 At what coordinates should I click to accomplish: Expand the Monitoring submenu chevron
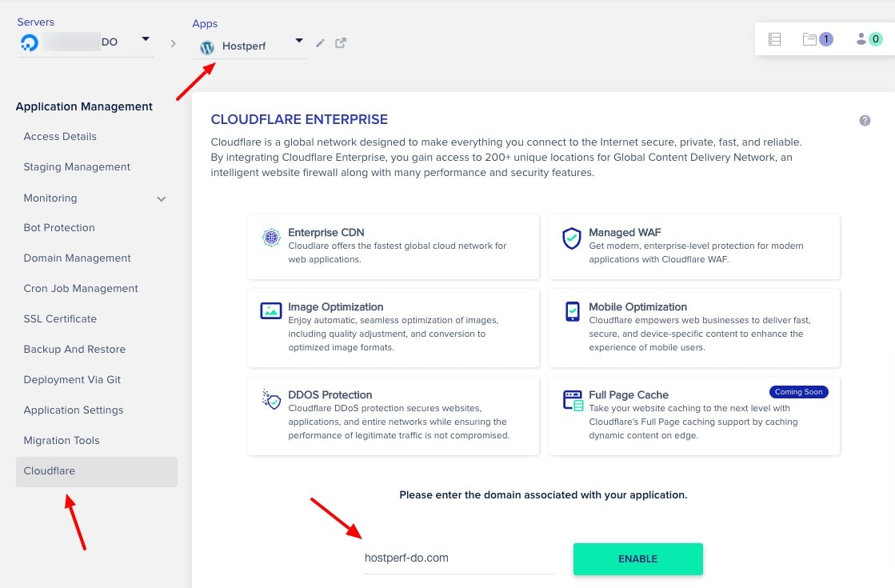162,199
